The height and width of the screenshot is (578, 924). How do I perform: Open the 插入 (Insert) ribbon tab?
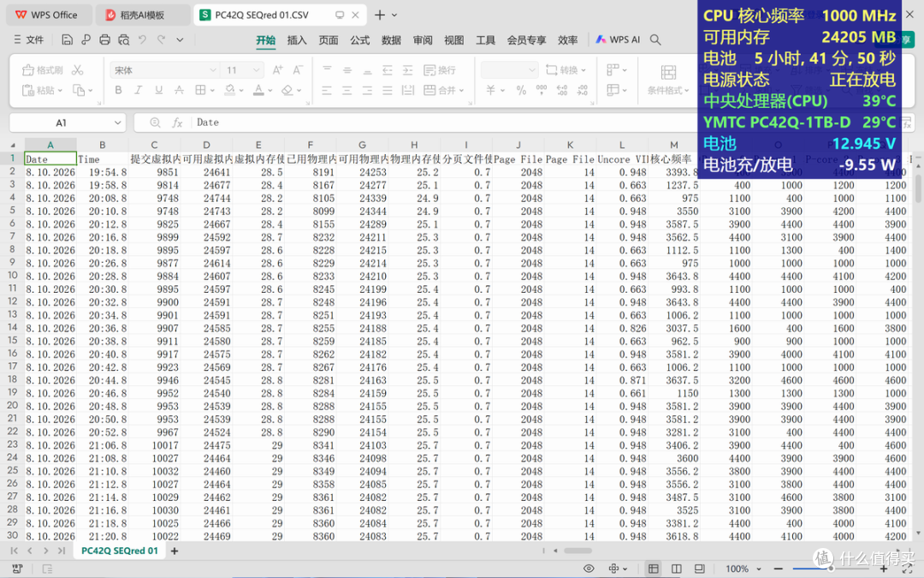click(x=297, y=40)
